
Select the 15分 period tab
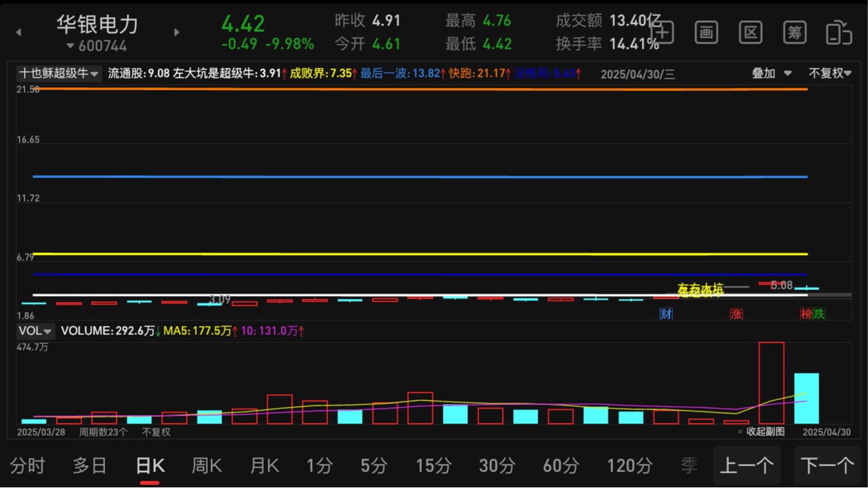(433, 466)
